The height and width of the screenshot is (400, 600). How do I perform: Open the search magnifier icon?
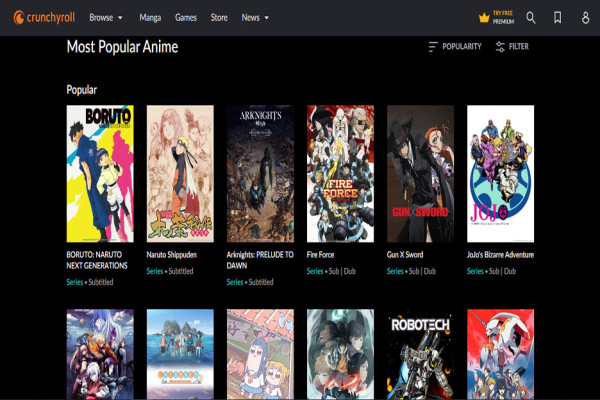[x=531, y=18]
